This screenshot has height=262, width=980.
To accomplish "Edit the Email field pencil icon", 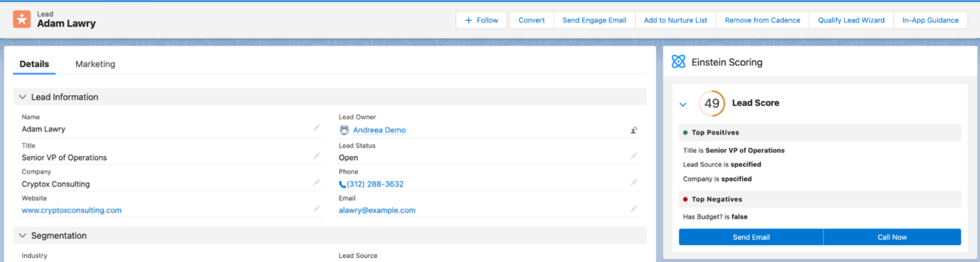I will [634, 209].
